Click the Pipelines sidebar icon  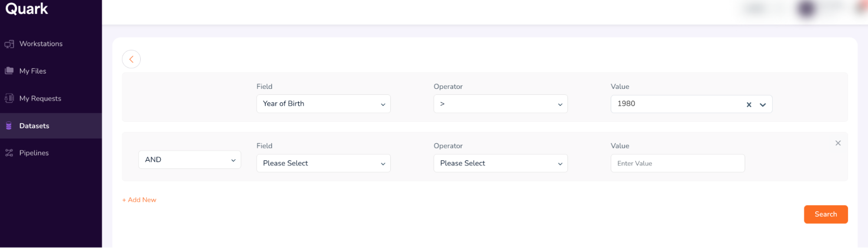[9, 153]
